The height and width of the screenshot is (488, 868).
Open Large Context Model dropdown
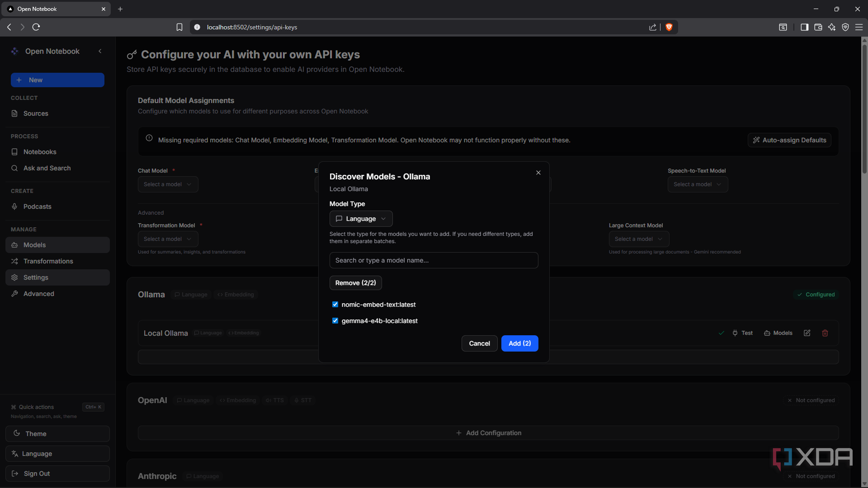click(639, 239)
